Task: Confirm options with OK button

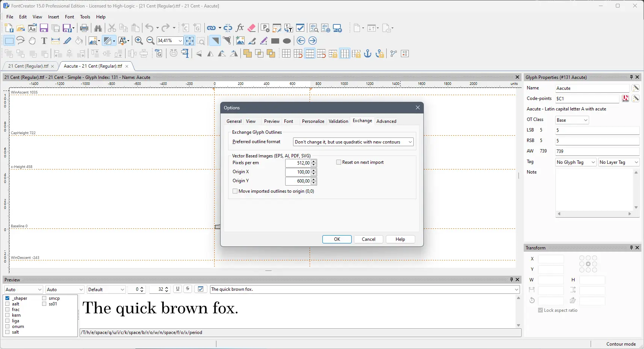Action: pos(337,239)
